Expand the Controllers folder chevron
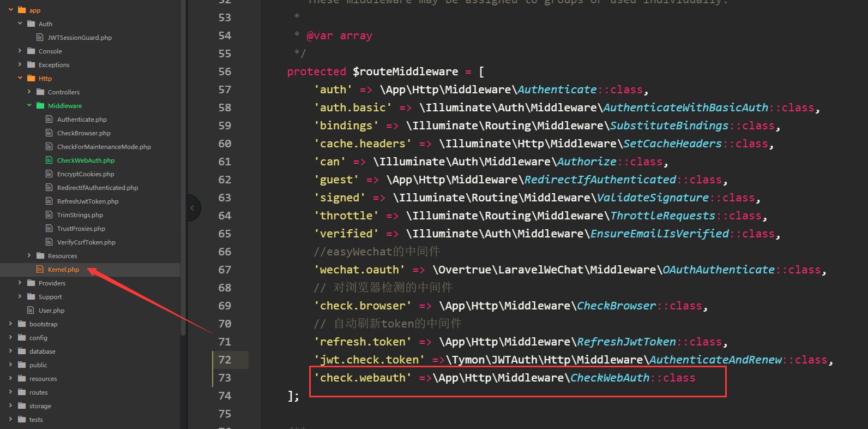Viewport: 868px width, 429px height. tap(29, 92)
